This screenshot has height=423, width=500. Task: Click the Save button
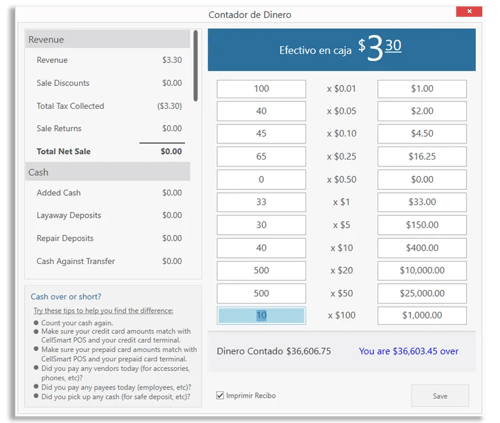pyautogui.click(x=440, y=396)
